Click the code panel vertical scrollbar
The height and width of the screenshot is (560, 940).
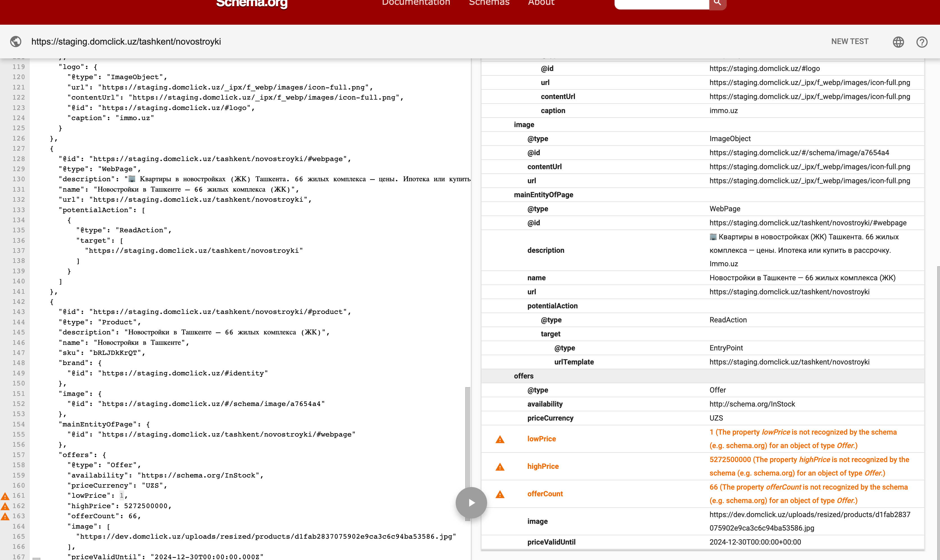tap(467, 434)
